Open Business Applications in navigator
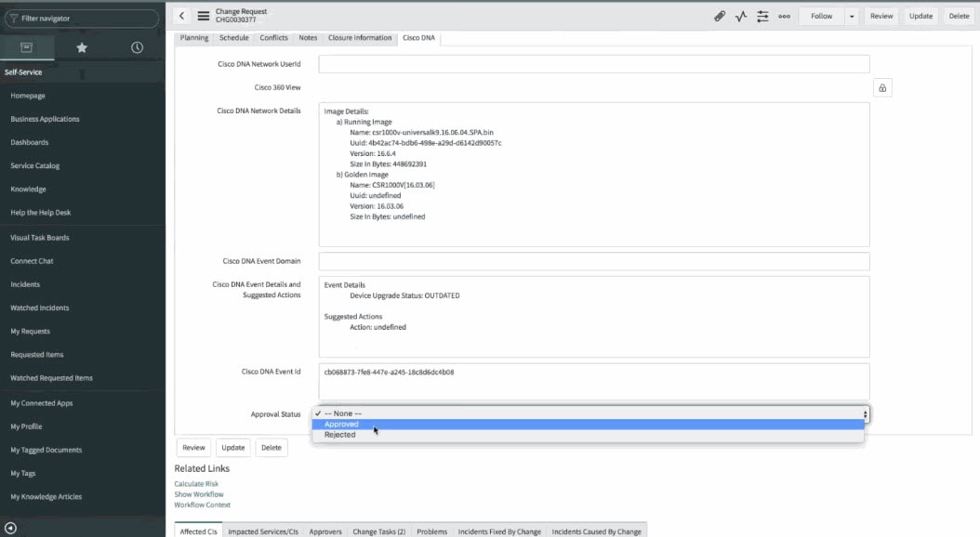Screen dimensions: 980x537 coord(45,119)
